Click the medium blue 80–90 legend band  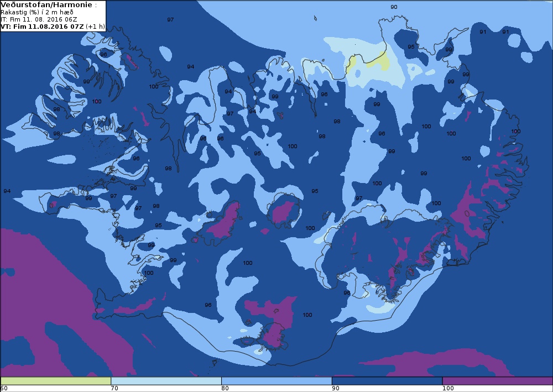point(276,381)
